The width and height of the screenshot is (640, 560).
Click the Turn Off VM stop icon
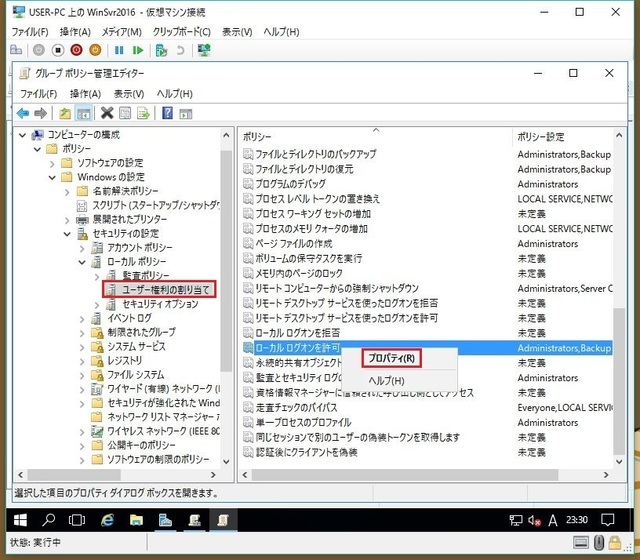click(57, 50)
